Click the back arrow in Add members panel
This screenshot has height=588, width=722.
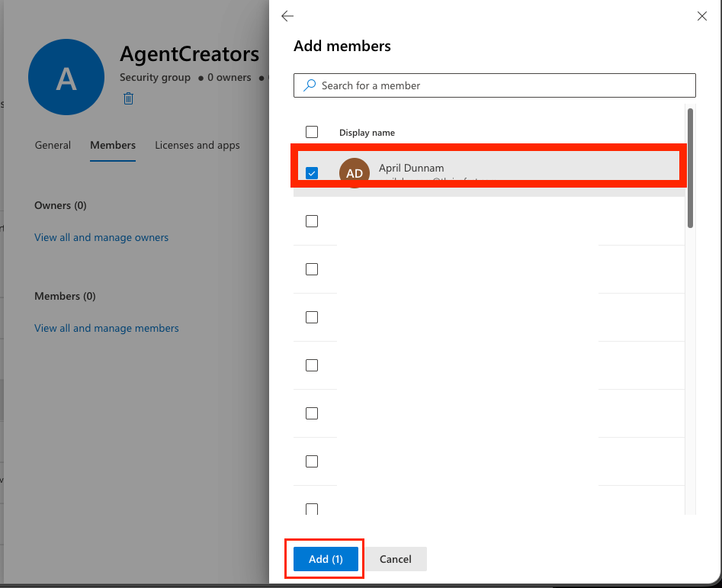(x=287, y=16)
